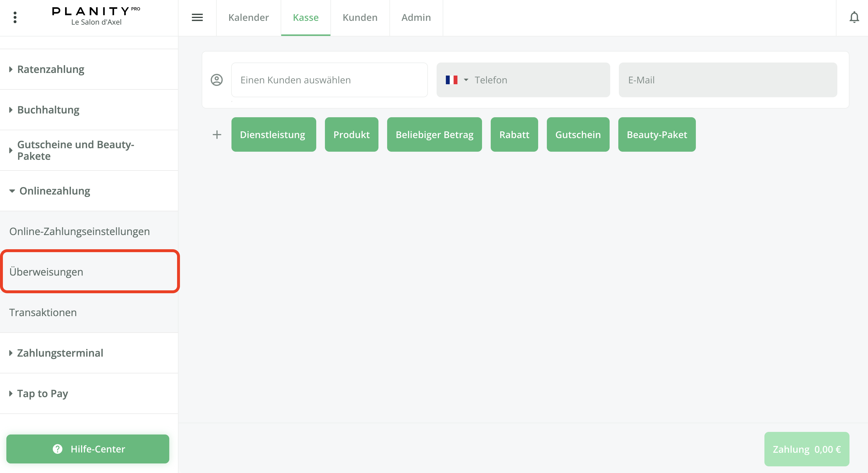The image size is (868, 473).
Task: Click the plus icon before Dienstleistung
Action: pyautogui.click(x=217, y=135)
